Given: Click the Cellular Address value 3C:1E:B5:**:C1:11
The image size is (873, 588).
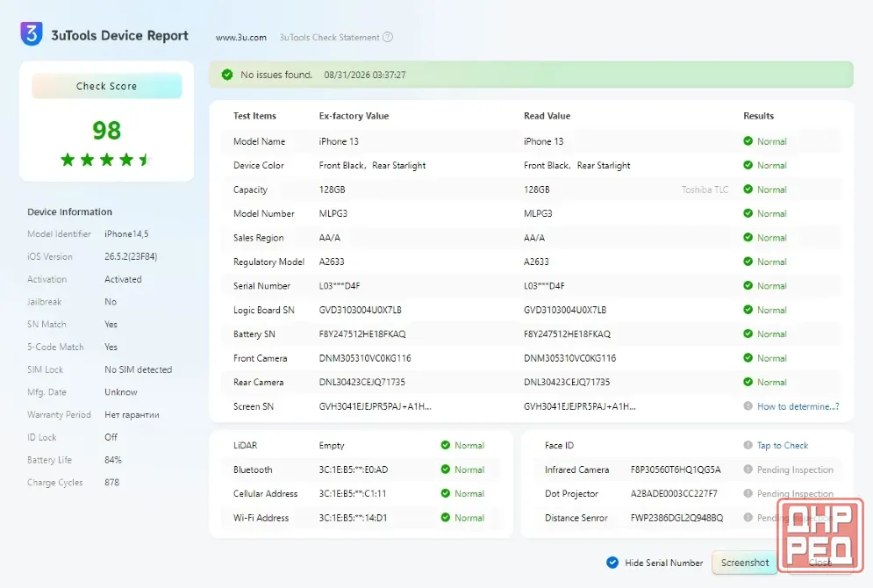Looking at the screenshot, I should [x=353, y=493].
